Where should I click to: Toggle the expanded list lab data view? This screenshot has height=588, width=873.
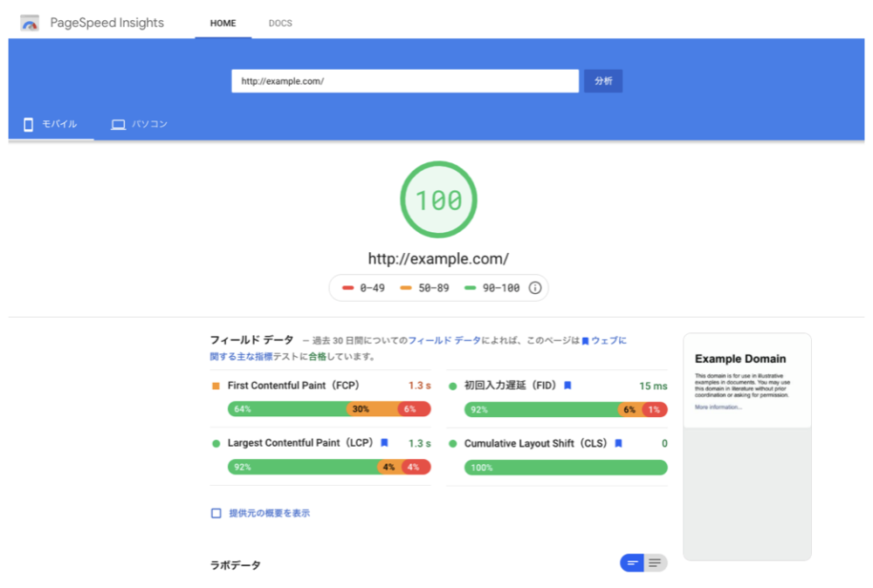click(x=656, y=563)
